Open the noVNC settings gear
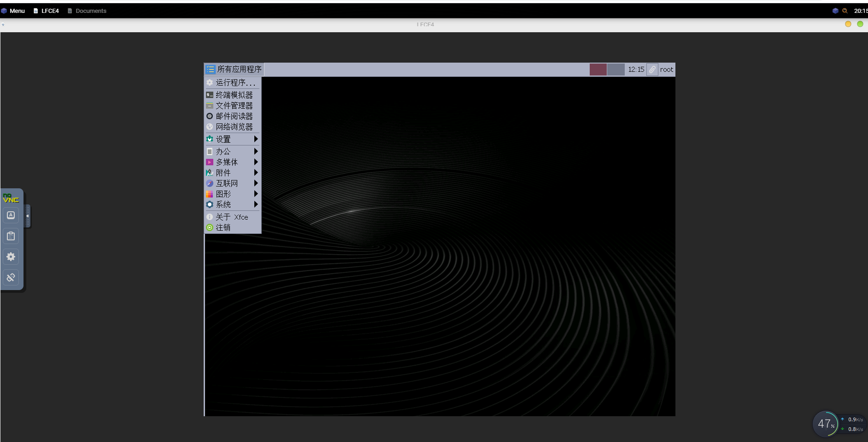This screenshot has width=868, height=442. 11,257
